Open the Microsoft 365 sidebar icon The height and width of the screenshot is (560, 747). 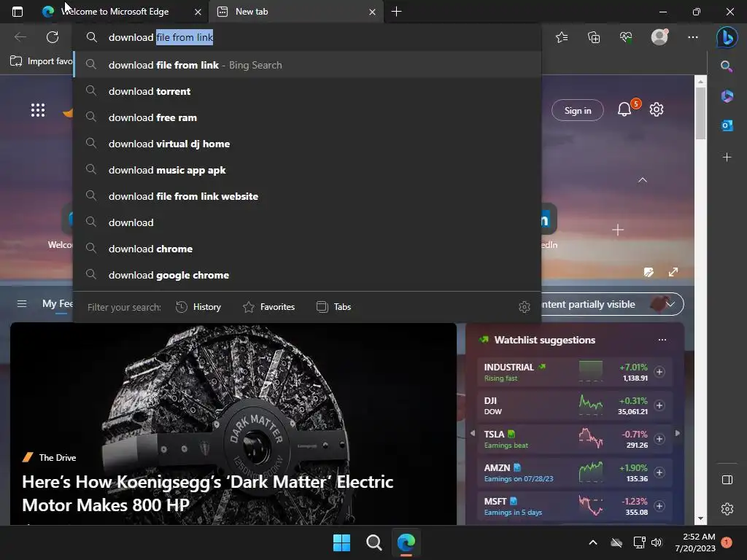click(x=727, y=96)
